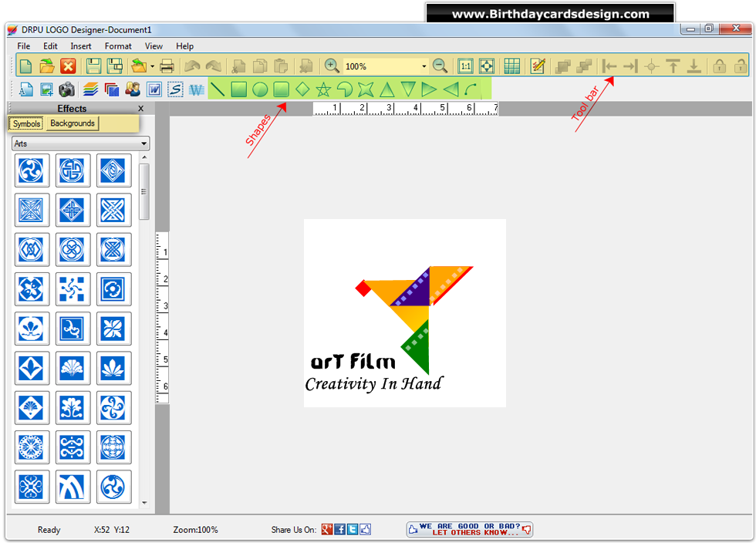Viewport: 756px width, 543px height.
Task: Click the Align Left arrow icon
Action: [609, 66]
